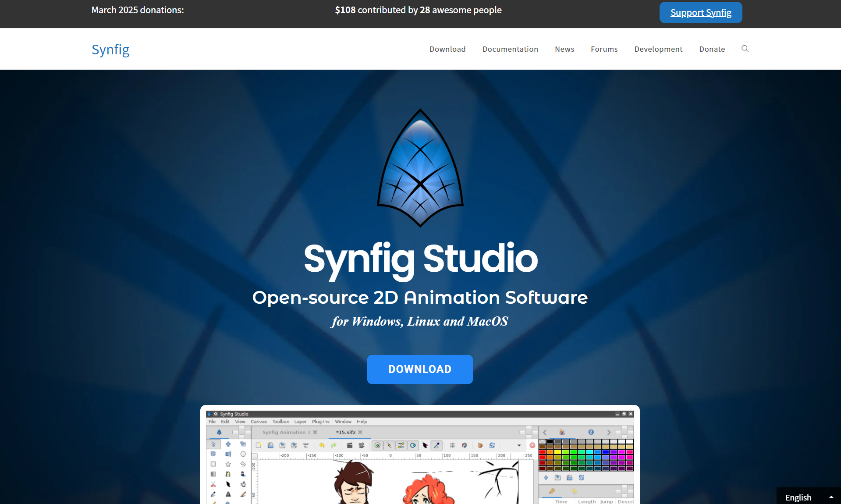Click "$108 contributed by 28 awesome people" text
Image resolution: width=841 pixels, height=504 pixels.
[418, 10]
